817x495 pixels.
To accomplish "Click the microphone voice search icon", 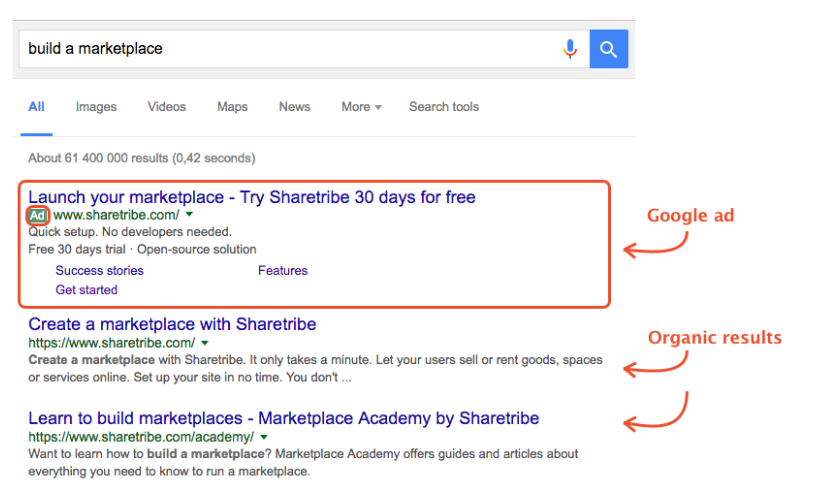I will (570, 48).
